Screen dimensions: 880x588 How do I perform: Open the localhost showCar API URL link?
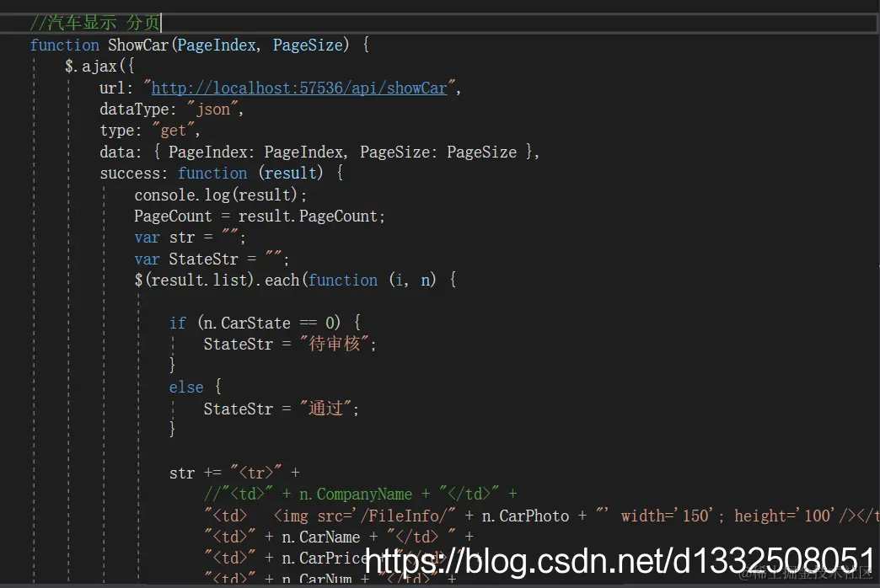coord(299,88)
